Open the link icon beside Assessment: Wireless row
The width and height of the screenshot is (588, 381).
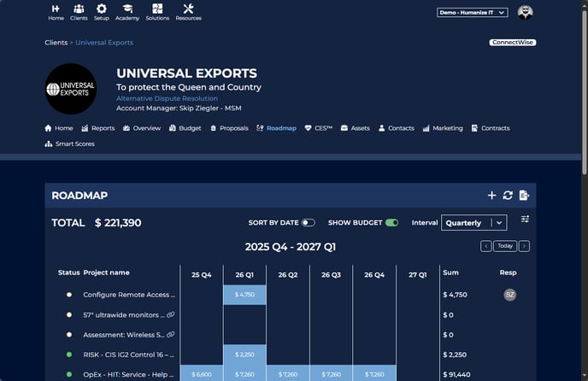coord(171,335)
